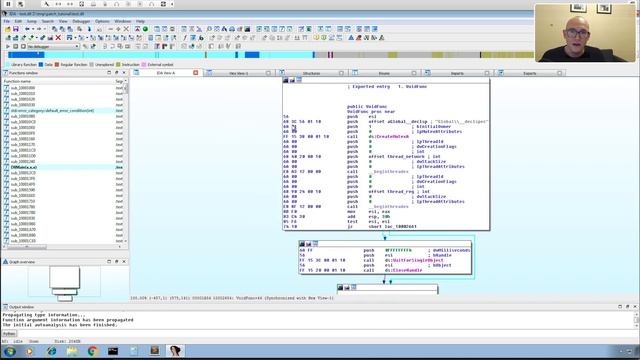Switch to Structures tab
The image size is (640, 360).
311,73
